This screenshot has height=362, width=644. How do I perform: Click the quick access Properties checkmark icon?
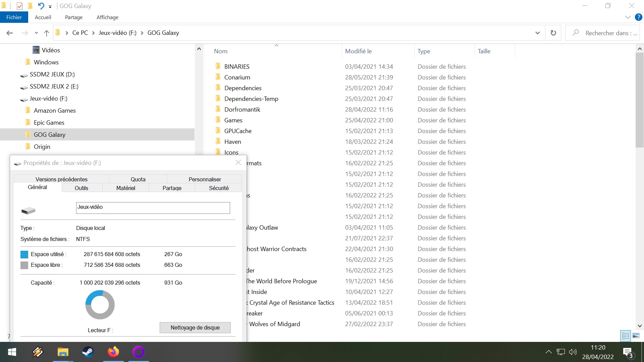19,6
